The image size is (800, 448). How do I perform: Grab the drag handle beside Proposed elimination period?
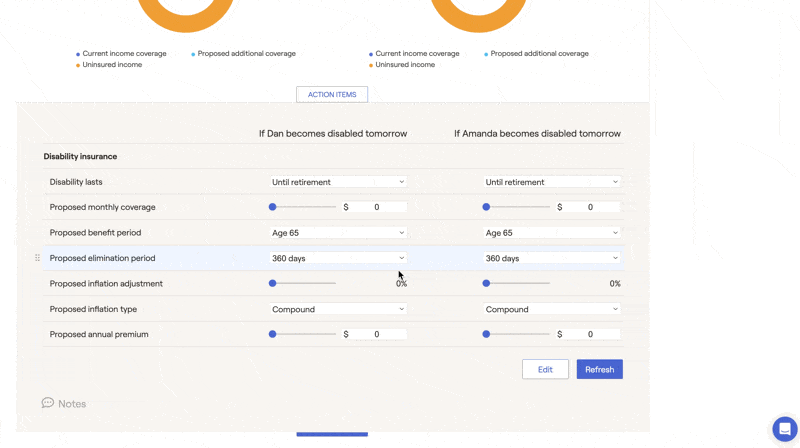pyautogui.click(x=37, y=258)
